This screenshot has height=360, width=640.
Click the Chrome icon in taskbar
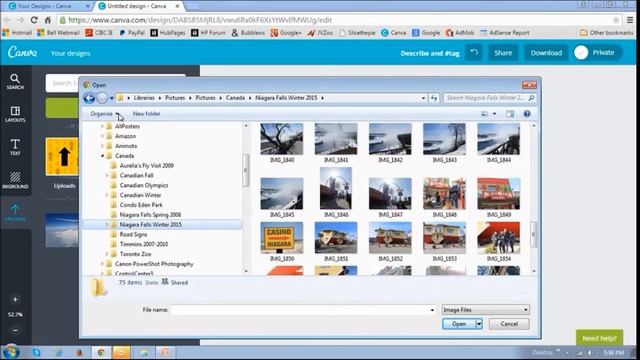click(x=101, y=352)
